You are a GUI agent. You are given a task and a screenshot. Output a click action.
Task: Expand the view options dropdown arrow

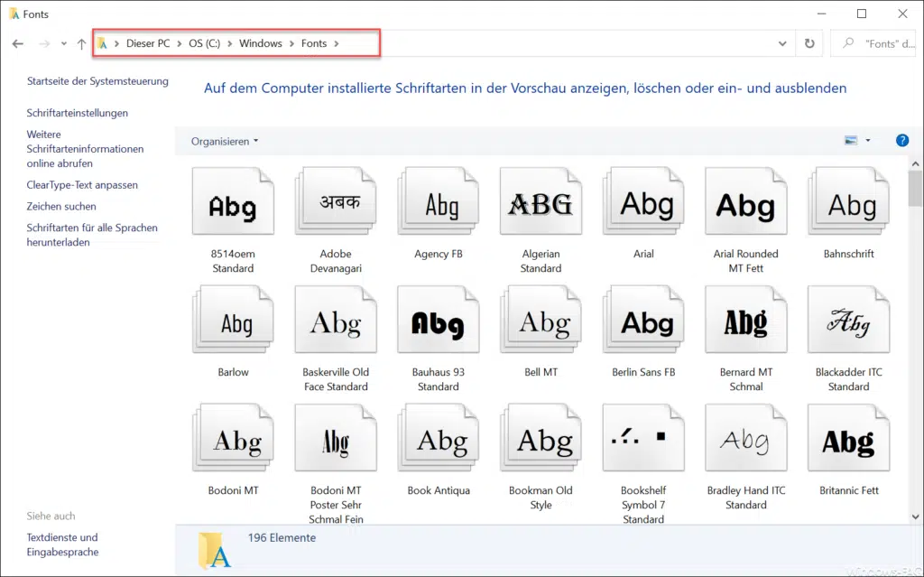868,141
